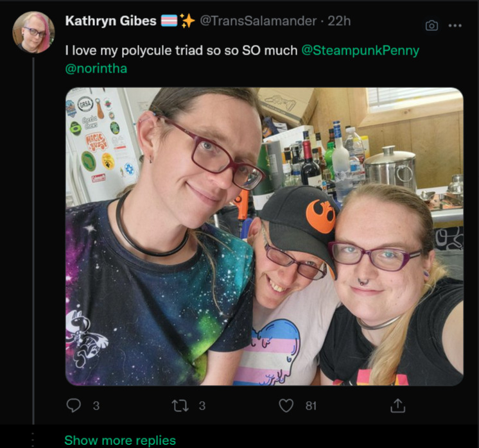Click Show more replies
Screen dimensions: 479x448
(x=120, y=440)
